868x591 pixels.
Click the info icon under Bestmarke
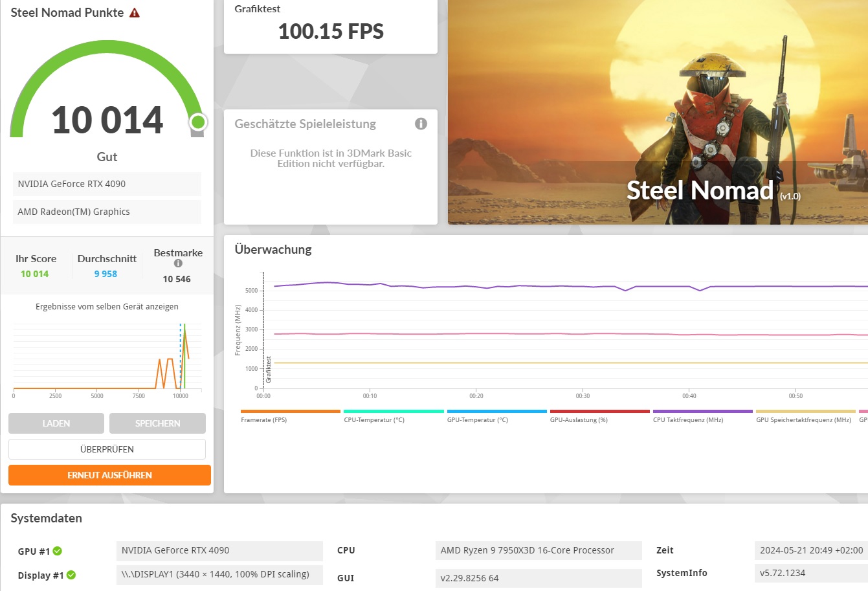click(178, 263)
